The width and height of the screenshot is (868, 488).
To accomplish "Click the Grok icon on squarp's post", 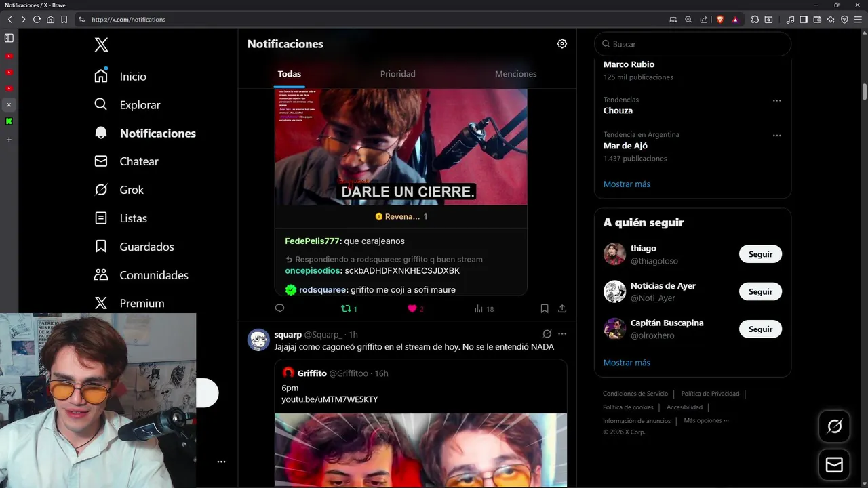I will (547, 334).
